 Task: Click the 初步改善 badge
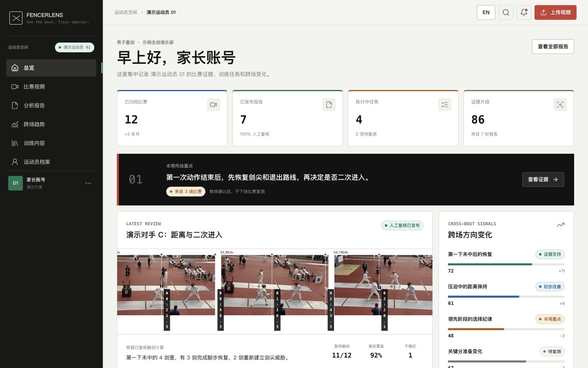(x=550, y=287)
